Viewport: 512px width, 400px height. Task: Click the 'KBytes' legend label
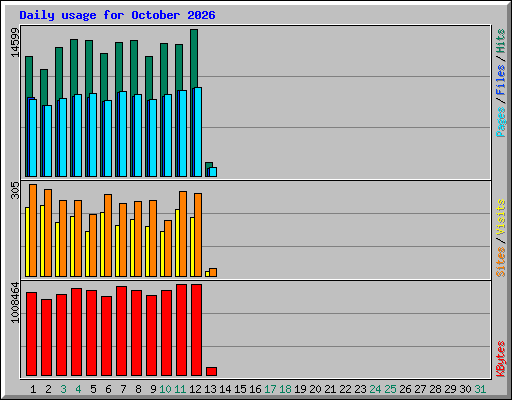pyautogui.click(x=501, y=359)
